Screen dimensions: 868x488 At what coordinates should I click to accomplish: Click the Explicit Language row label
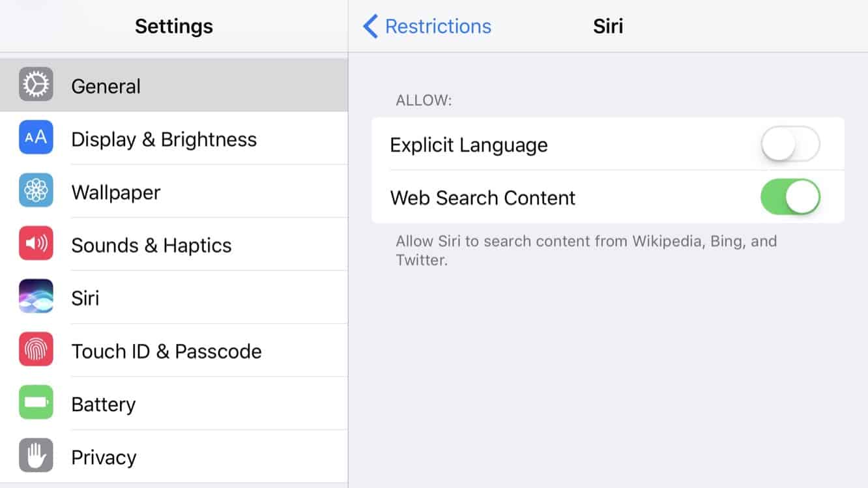coord(469,145)
